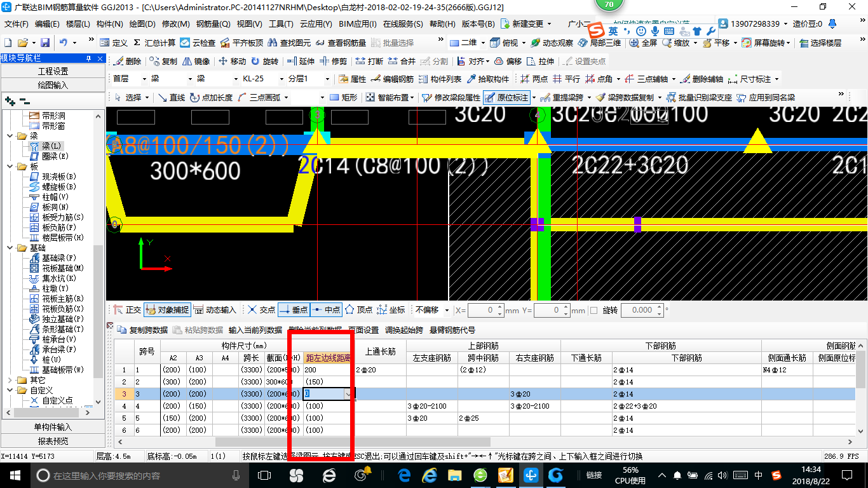The image size is (868, 488).
Task: Open the 工具(T) menu
Action: tap(281, 24)
